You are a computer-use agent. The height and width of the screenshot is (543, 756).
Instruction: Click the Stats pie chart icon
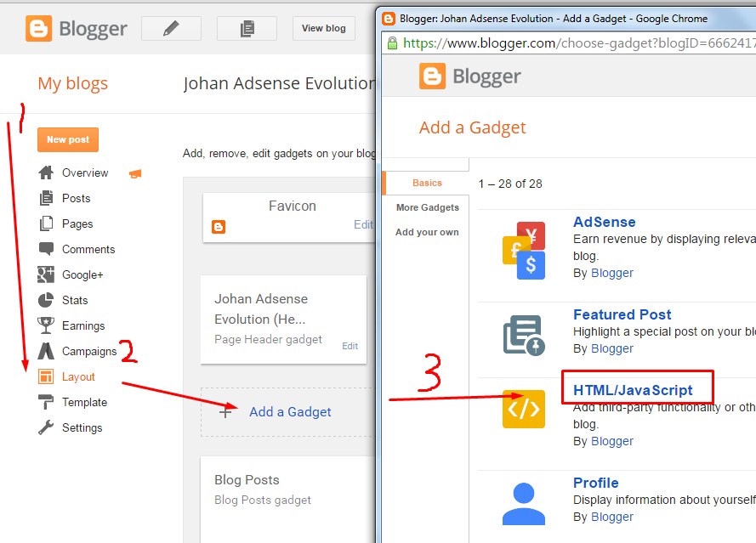(x=46, y=300)
